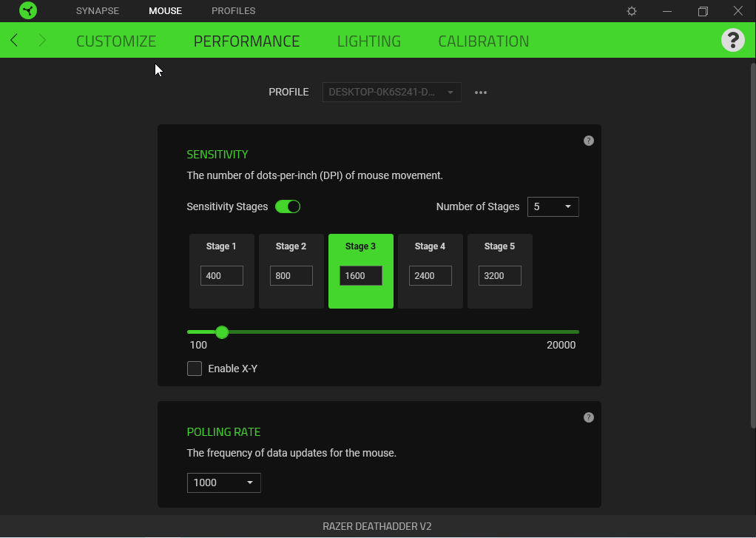Select the Stage 4 sensitivity card
756x538 pixels.
[430, 271]
